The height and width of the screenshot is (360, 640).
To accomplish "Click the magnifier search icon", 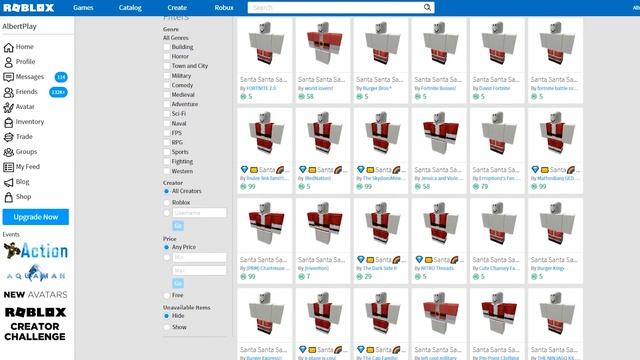I will click(427, 7).
